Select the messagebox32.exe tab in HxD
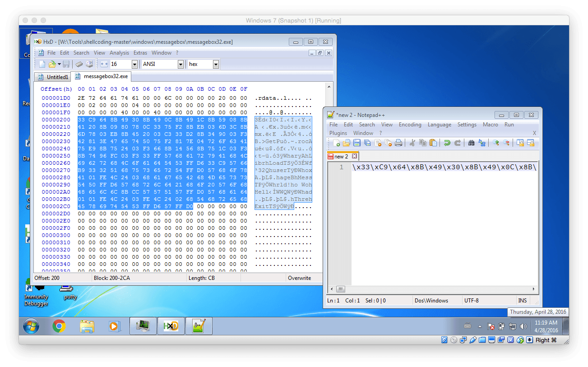This screenshot has width=588, height=367. [x=101, y=76]
